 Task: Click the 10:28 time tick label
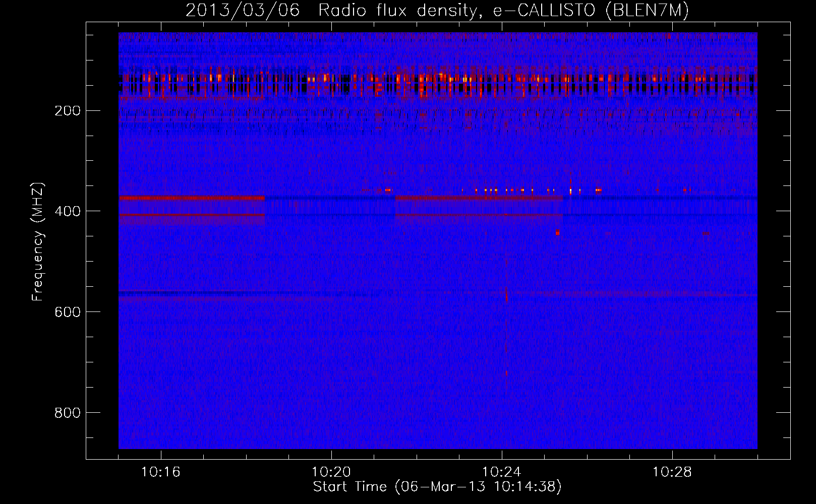[x=672, y=472]
